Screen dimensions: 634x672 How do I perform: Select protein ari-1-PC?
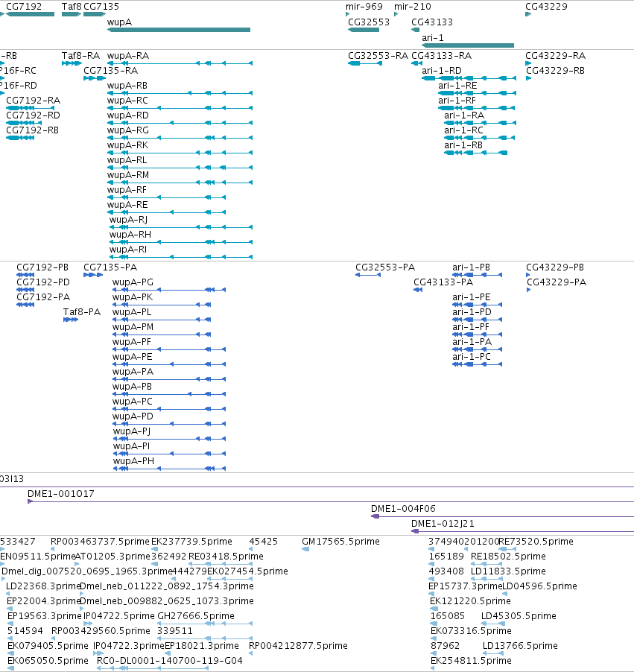click(477, 364)
